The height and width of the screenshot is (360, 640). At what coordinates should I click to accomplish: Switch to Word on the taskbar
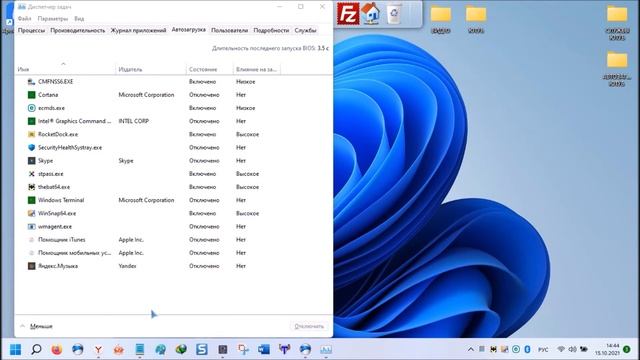tap(264, 349)
